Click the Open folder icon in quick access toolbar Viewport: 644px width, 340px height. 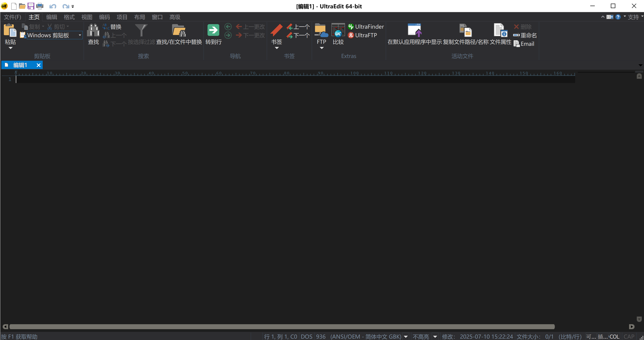coord(22,6)
